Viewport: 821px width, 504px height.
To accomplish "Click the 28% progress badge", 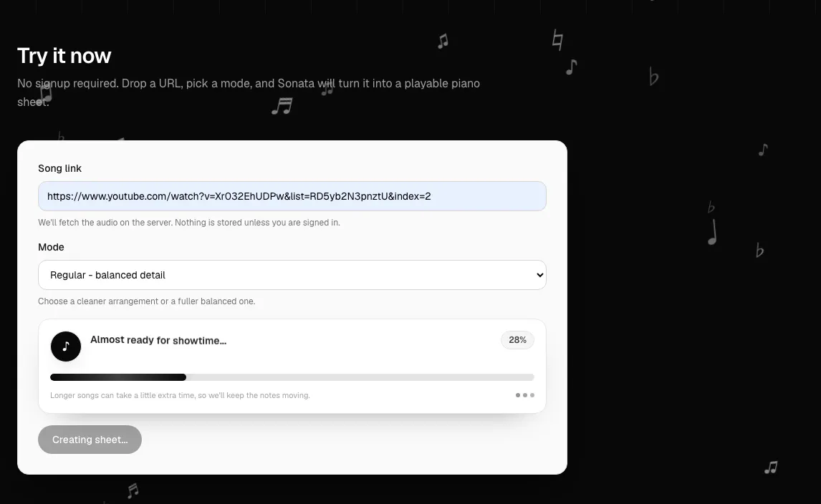I will [517, 340].
